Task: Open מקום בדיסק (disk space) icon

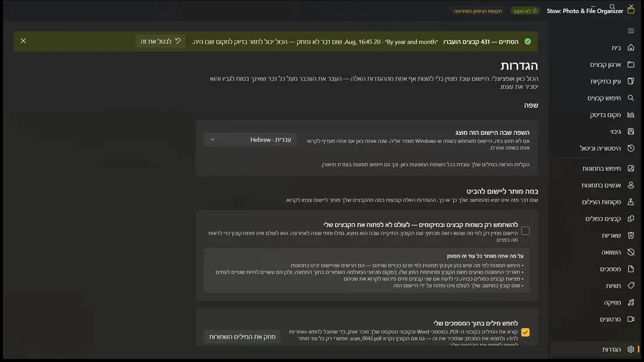Action: 631,115
